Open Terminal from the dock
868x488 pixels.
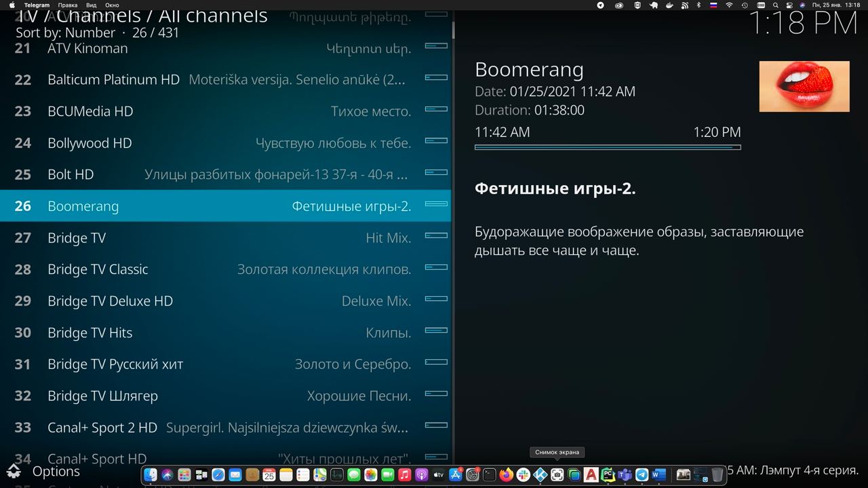point(489,475)
